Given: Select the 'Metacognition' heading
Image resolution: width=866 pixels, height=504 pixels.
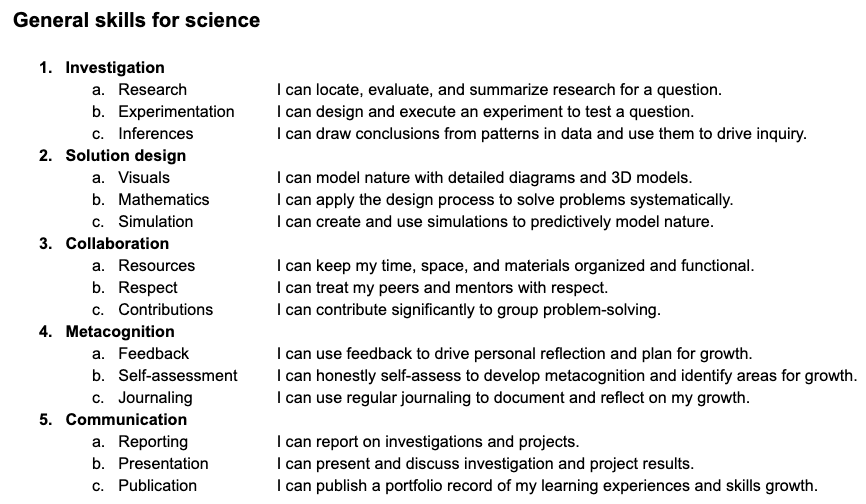Looking at the screenshot, I should point(120,331).
